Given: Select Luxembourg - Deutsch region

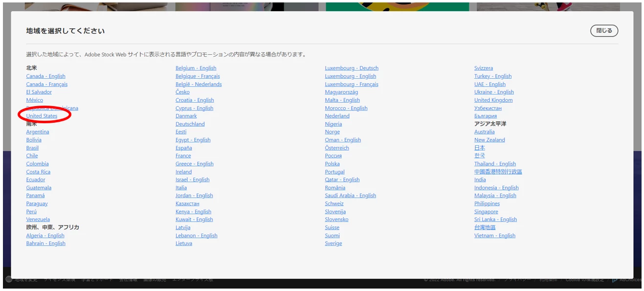Looking at the screenshot, I should [x=352, y=68].
